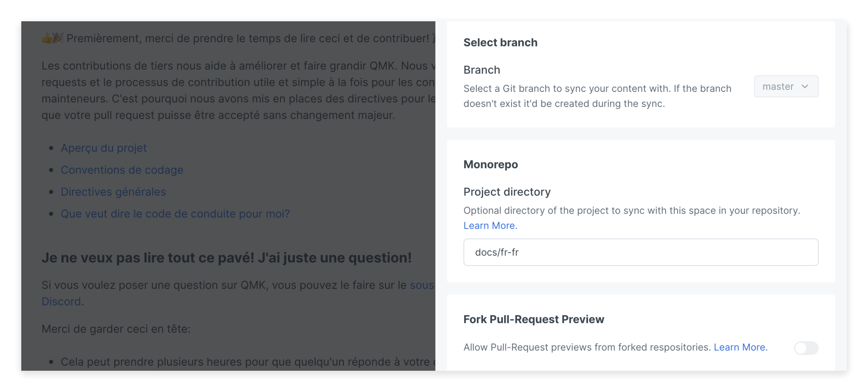Open the master branch dropdown
The width and height of the screenshot is (868, 392).
pos(786,86)
